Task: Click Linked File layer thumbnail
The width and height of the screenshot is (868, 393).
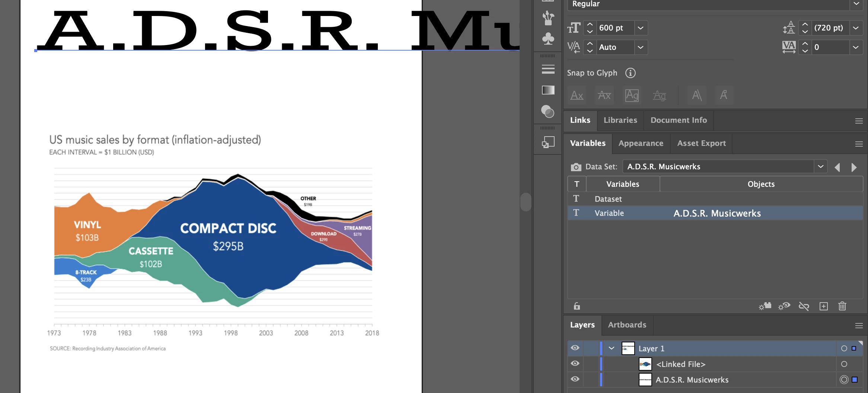Action: (x=645, y=364)
